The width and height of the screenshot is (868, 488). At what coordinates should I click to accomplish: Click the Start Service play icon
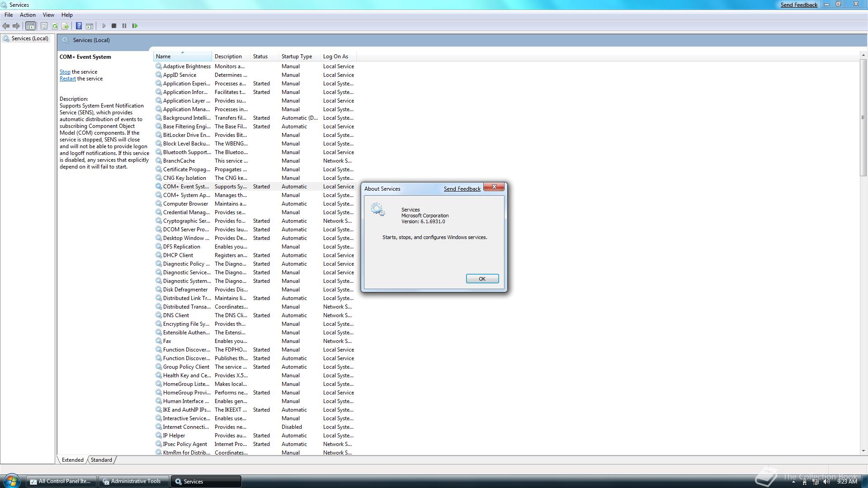(x=104, y=26)
